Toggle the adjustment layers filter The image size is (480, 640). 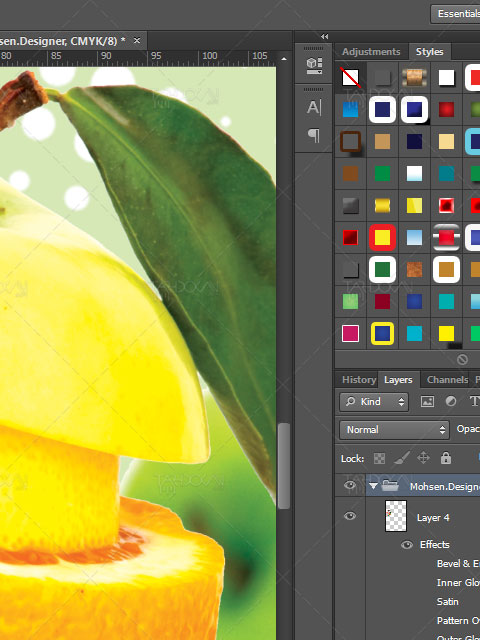pyautogui.click(x=451, y=402)
